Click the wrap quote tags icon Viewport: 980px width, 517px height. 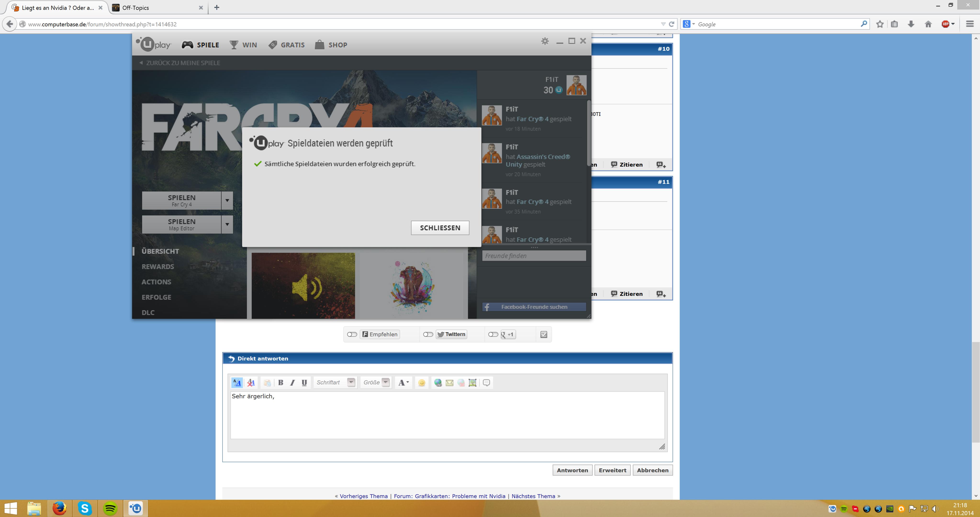(x=486, y=383)
